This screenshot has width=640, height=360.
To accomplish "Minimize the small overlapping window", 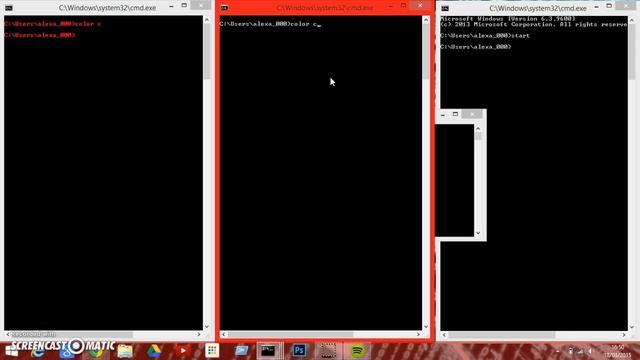I will (443, 115).
